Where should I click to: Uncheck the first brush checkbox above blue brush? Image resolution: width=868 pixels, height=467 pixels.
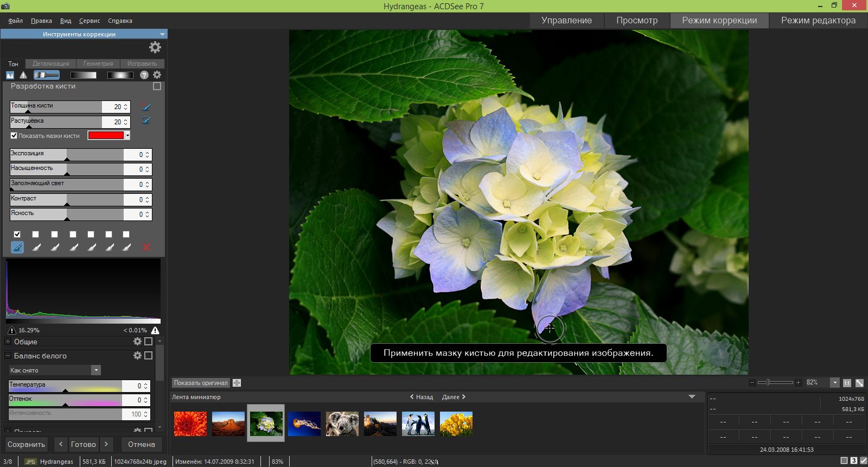pos(17,235)
